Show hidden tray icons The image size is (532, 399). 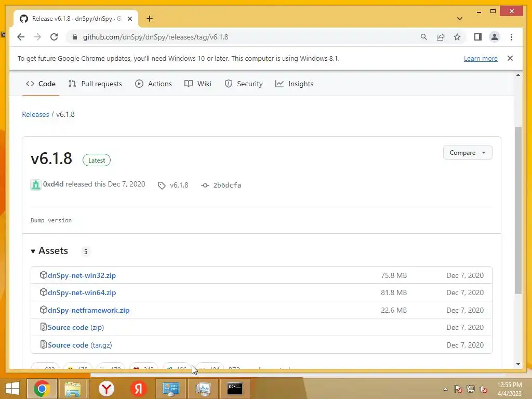click(445, 389)
